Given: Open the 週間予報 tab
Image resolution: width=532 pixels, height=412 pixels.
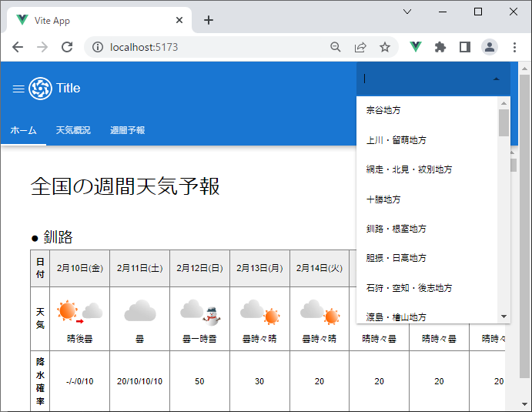Looking at the screenshot, I should pyautogui.click(x=128, y=130).
